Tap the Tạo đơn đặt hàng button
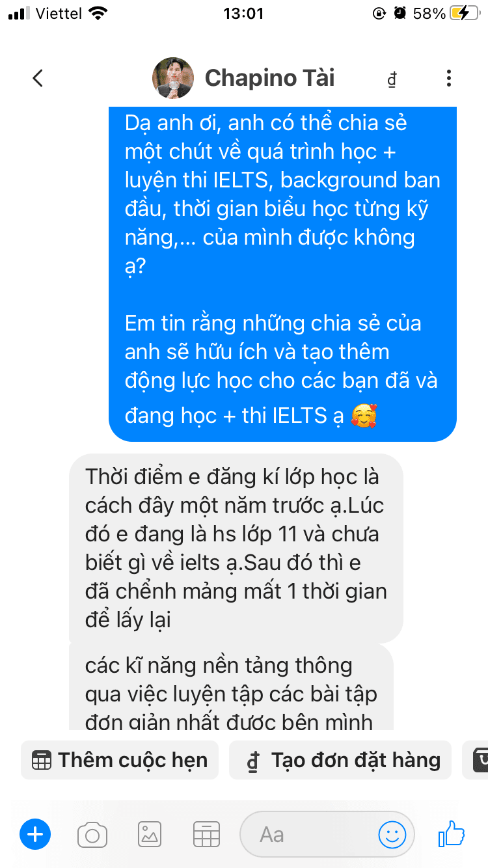Image resolution: width=488 pixels, height=868 pixels. pos(340,760)
